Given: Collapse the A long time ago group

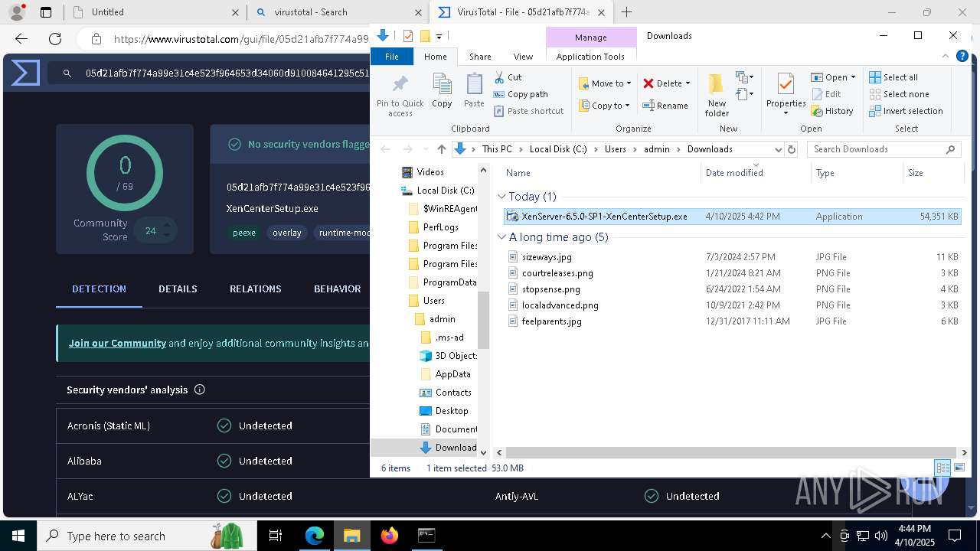Looking at the screenshot, I should tap(501, 237).
